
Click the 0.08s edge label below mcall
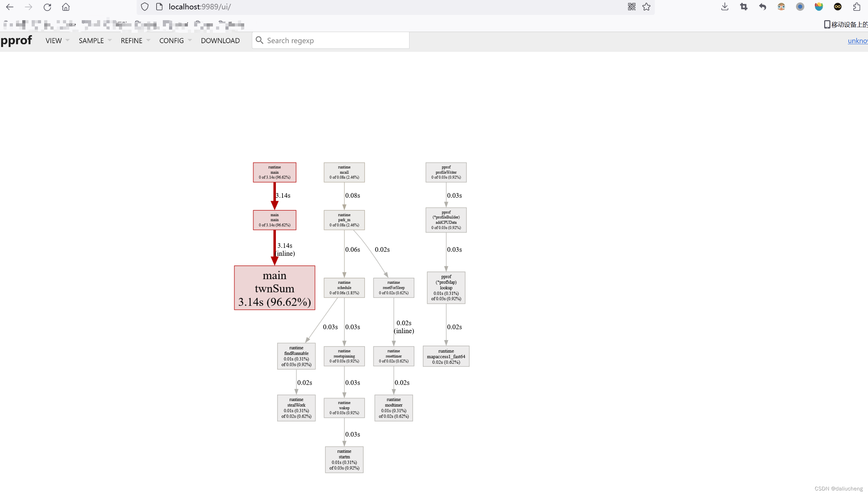tap(352, 196)
